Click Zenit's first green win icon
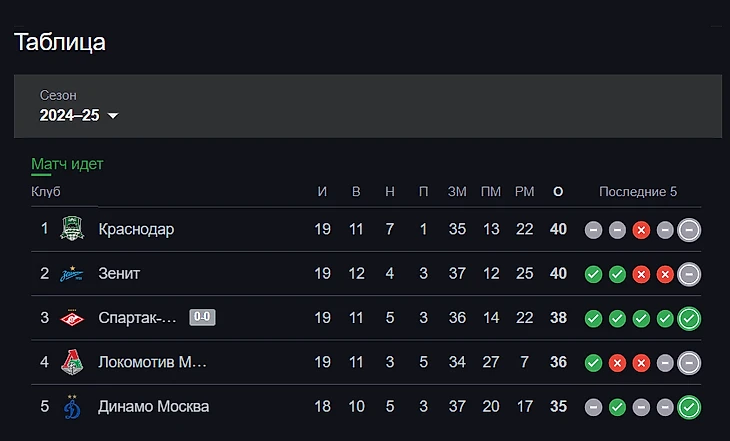Image resolution: width=730 pixels, height=441 pixels. point(593,274)
